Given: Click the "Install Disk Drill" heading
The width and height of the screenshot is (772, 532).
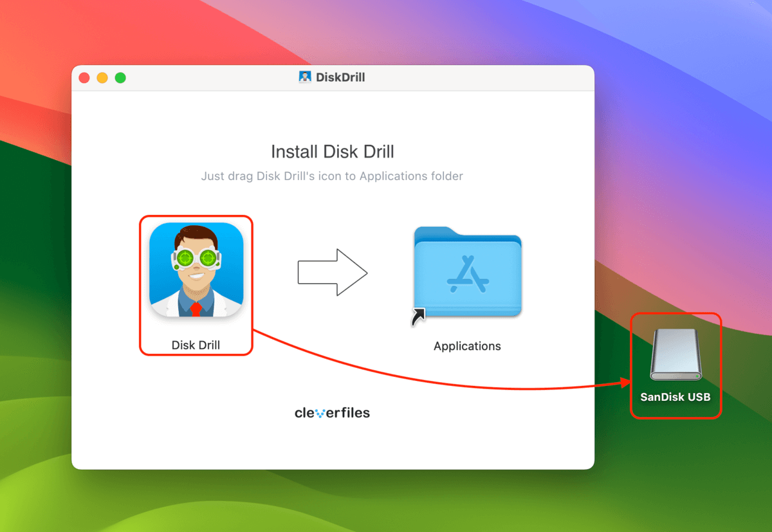Looking at the screenshot, I should pyautogui.click(x=333, y=152).
